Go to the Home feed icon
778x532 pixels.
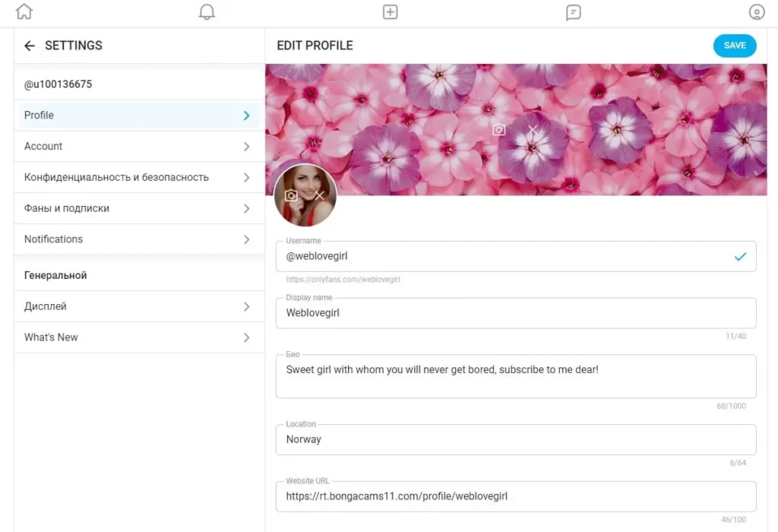(x=24, y=11)
